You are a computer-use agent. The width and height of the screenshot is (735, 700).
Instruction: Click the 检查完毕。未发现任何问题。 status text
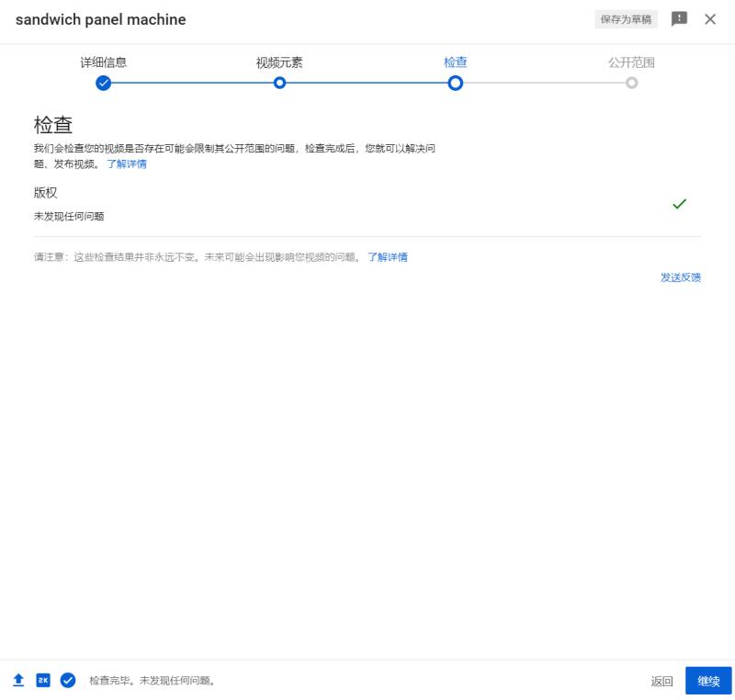click(x=153, y=681)
